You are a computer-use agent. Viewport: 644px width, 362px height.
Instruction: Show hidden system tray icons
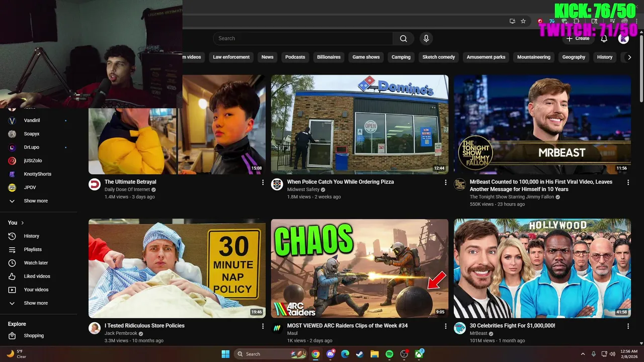[x=583, y=354]
